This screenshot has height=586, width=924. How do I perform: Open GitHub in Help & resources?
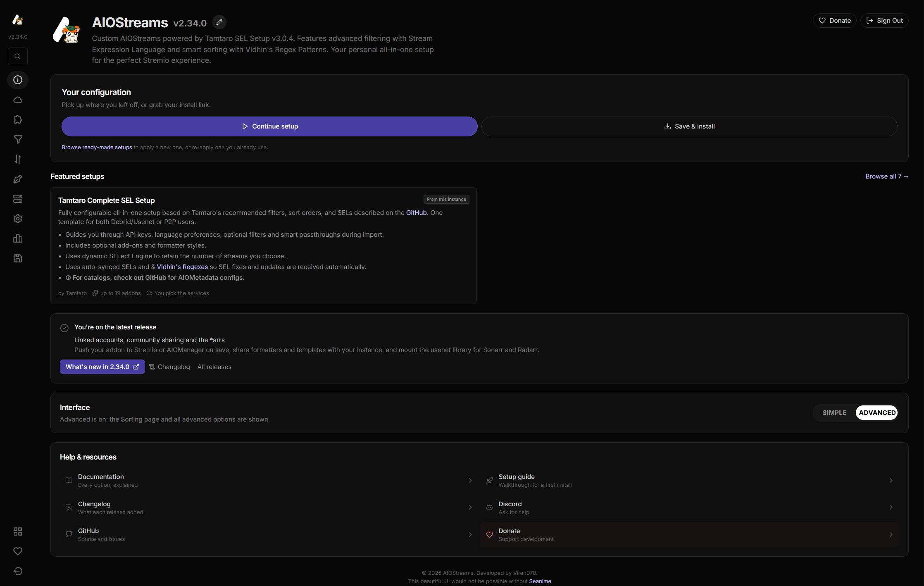[x=269, y=535]
